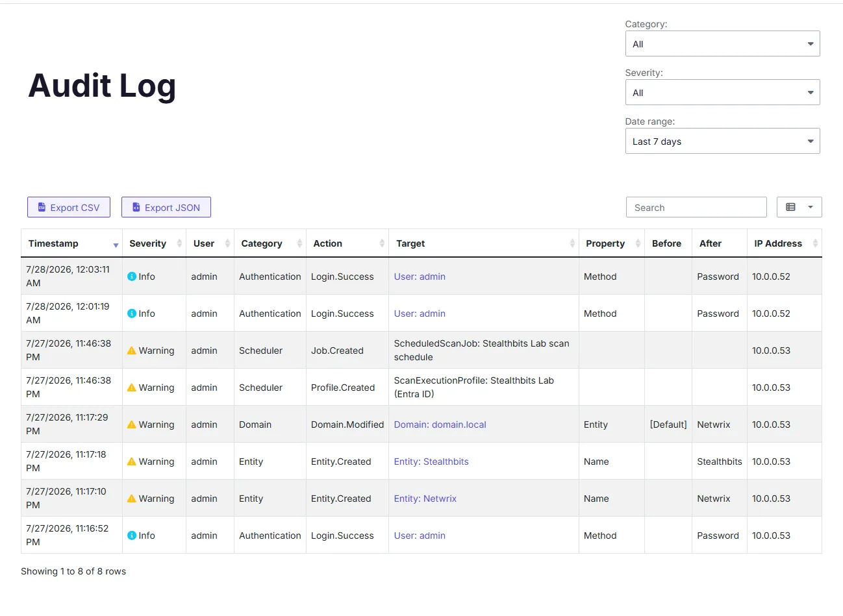
Task: Click the Info icon in the 12:01:19 row
Action: tap(132, 314)
